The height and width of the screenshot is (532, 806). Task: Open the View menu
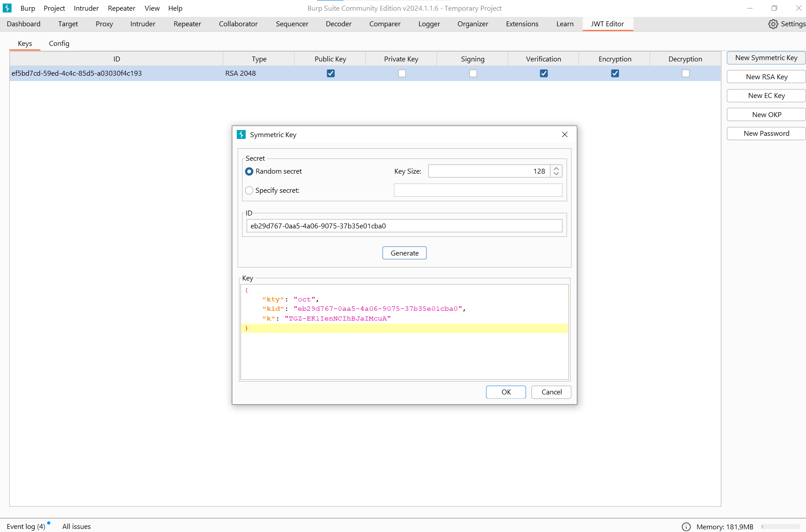click(152, 8)
